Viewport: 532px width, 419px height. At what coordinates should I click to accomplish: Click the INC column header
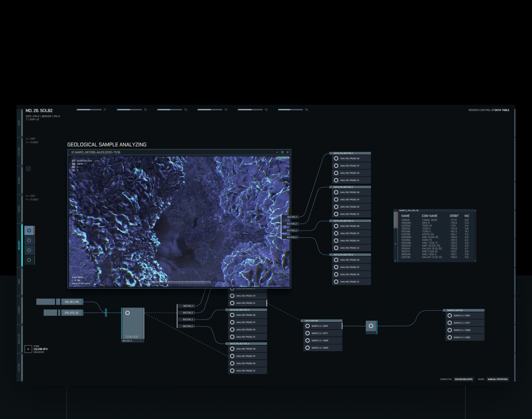(467, 216)
